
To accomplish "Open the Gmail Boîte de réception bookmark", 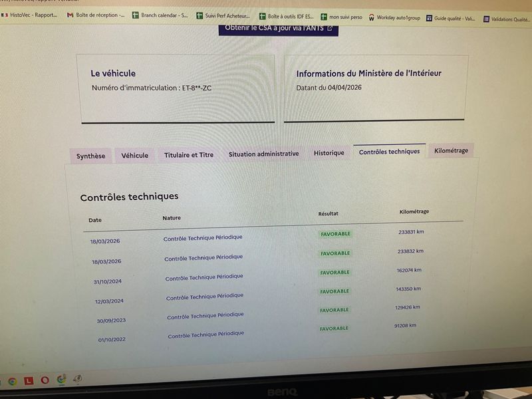I will [96, 15].
